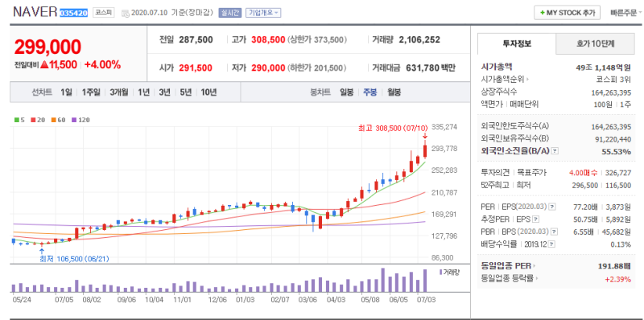Expand the 빠른주문 dropdown
Screen dimensions: 644x320
(626, 13)
